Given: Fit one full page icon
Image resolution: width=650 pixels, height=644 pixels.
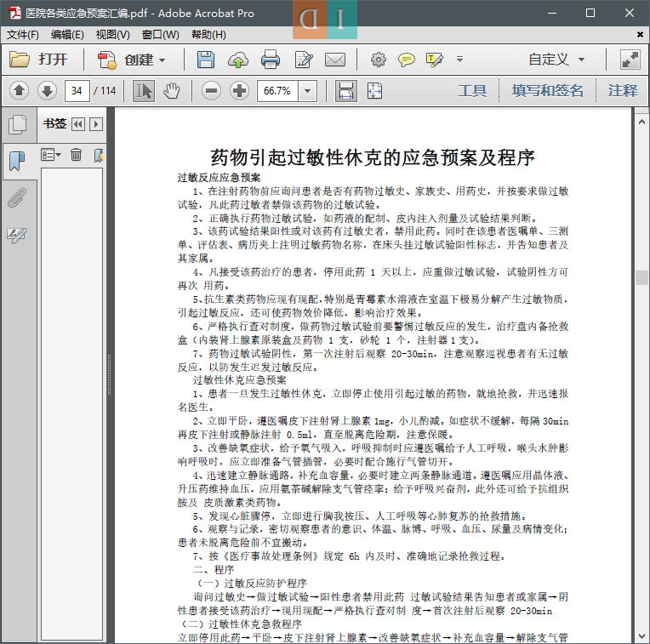Looking at the screenshot, I should coord(374,91).
